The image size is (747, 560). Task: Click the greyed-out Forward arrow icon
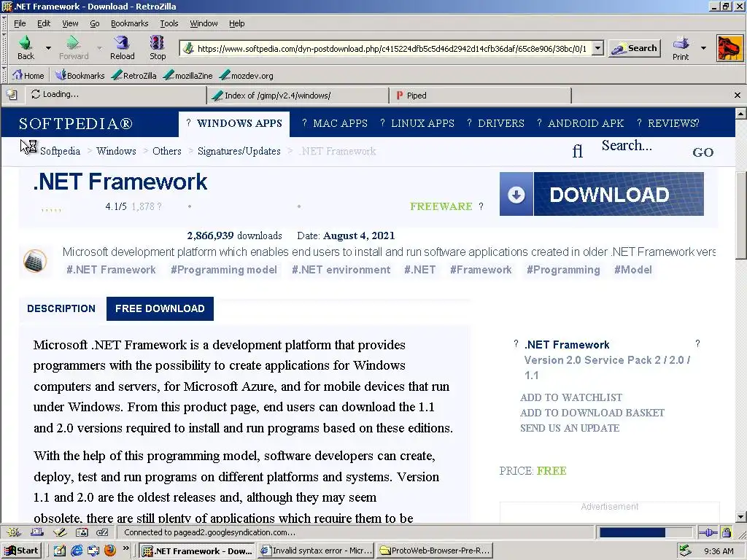coord(72,43)
